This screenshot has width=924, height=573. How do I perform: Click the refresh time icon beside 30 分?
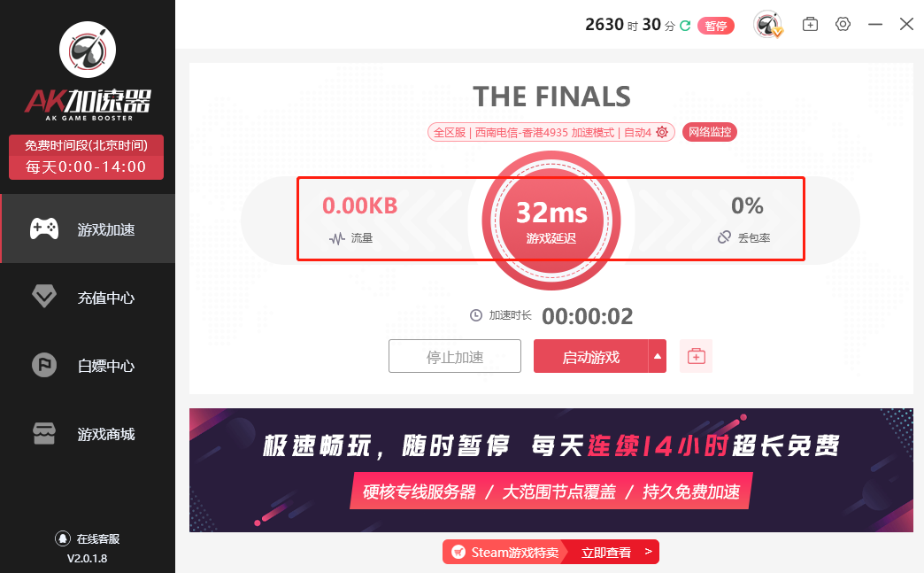coord(685,26)
